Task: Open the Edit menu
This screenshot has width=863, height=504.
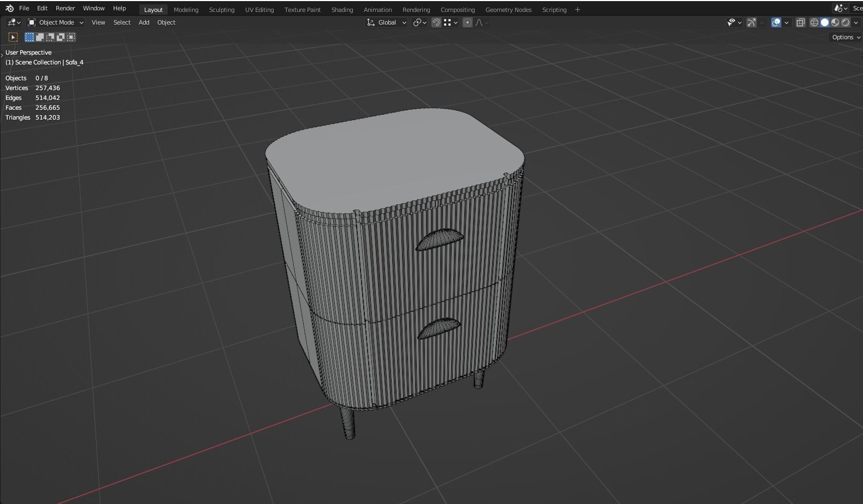Action: 42,8
